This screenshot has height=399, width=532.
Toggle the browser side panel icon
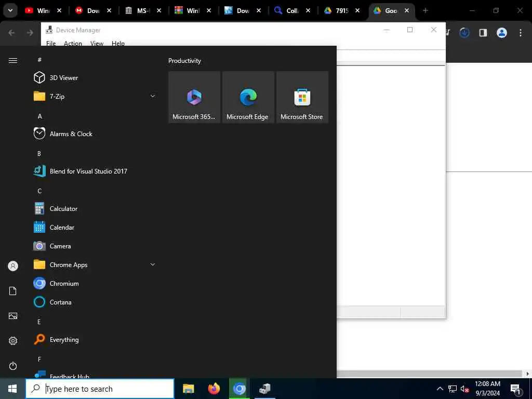click(x=483, y=33)
